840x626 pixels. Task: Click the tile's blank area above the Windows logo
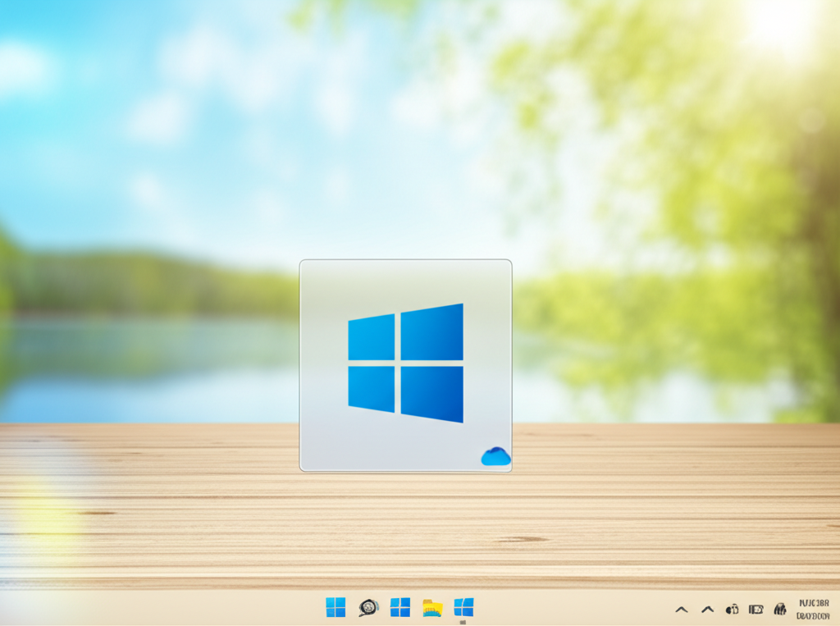405,281
